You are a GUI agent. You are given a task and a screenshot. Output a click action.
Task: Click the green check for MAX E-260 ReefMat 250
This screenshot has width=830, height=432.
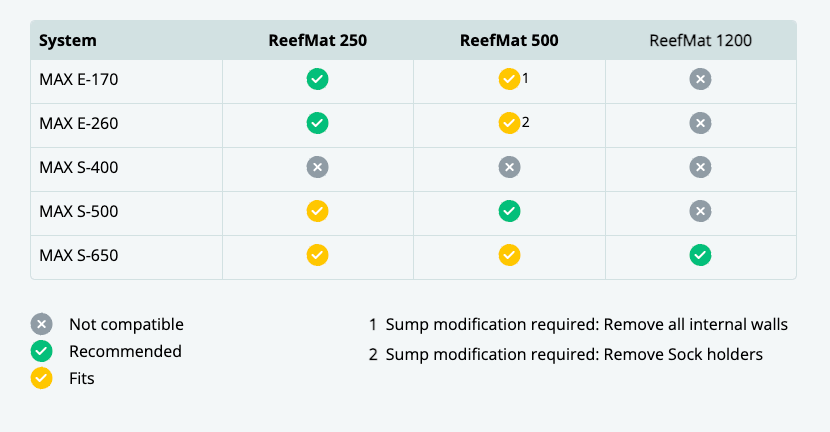tap(318, 123)
